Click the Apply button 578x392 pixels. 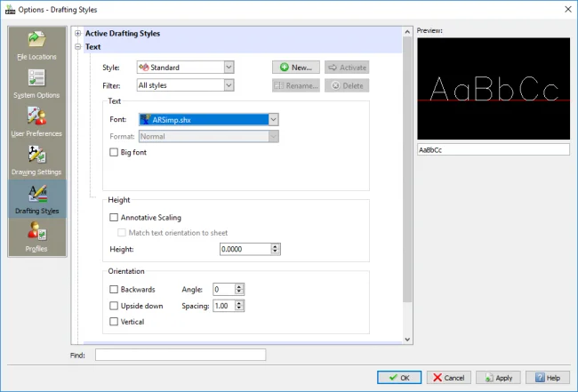click(498, 377)
